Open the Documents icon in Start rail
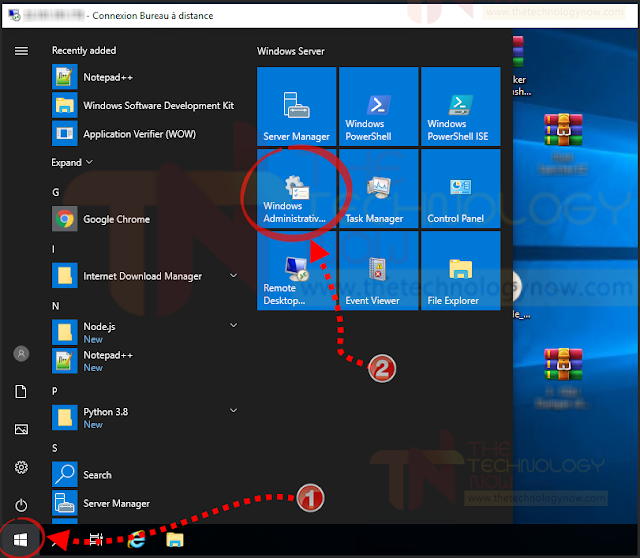640x558 pixels. pyautogui.click(x=21, y=391)
